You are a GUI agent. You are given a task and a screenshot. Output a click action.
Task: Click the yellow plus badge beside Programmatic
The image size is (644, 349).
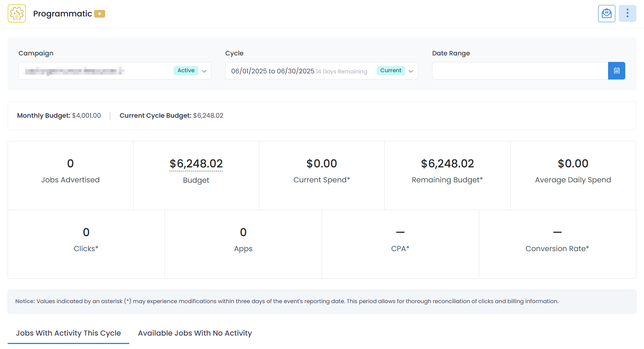click(99, 14)
